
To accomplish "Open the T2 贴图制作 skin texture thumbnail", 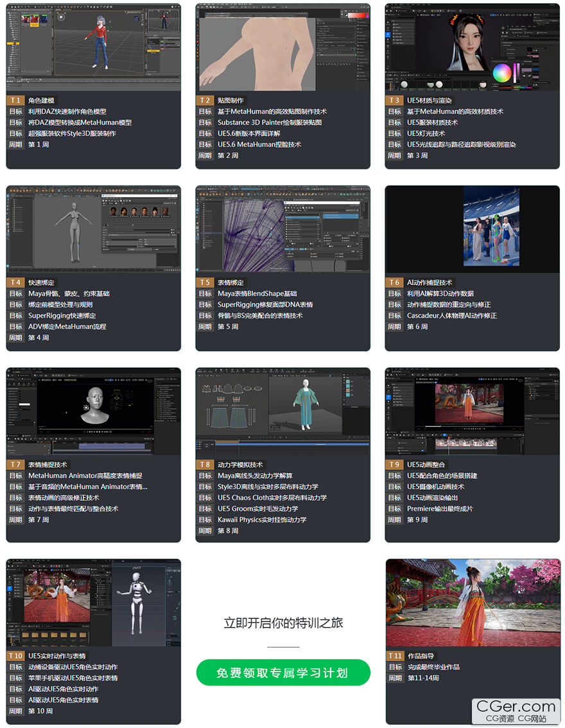I will [282, 47].
